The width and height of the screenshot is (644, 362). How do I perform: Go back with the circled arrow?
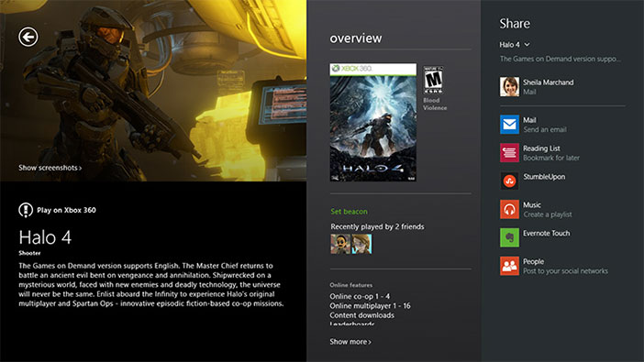[28, 37]
